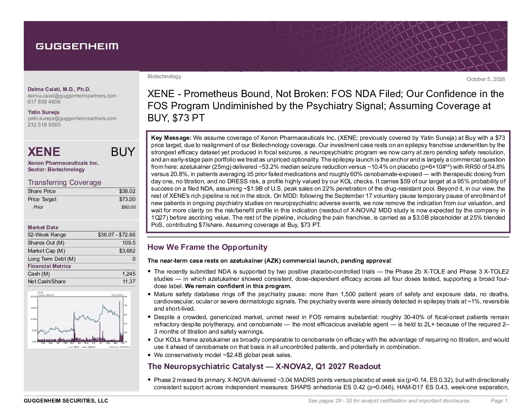
Task: Click the disclosures note See pages 29 - 30
Action: pos(389,401)
